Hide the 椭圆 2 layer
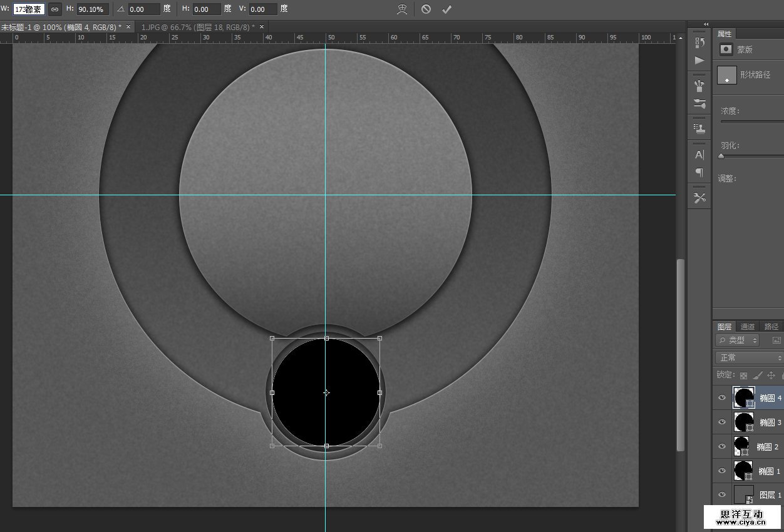This screenshot has width=784, height=532. click(722, 446)
